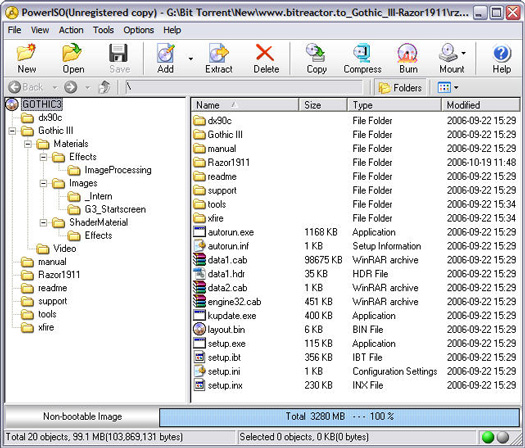Select Video folder in tree
The height and width of the screenshot is (448, 525).
(65, 248)
